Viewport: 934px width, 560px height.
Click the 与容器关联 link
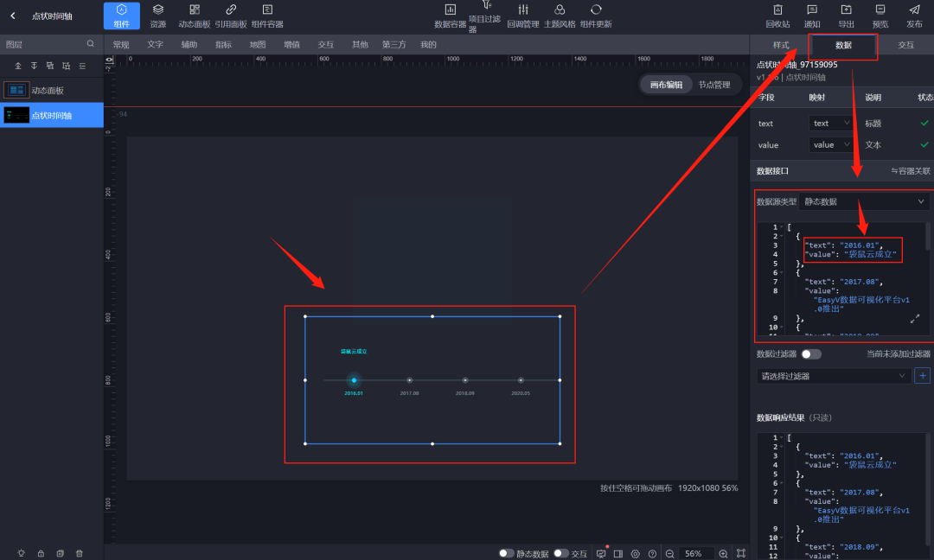pos(910,171)
